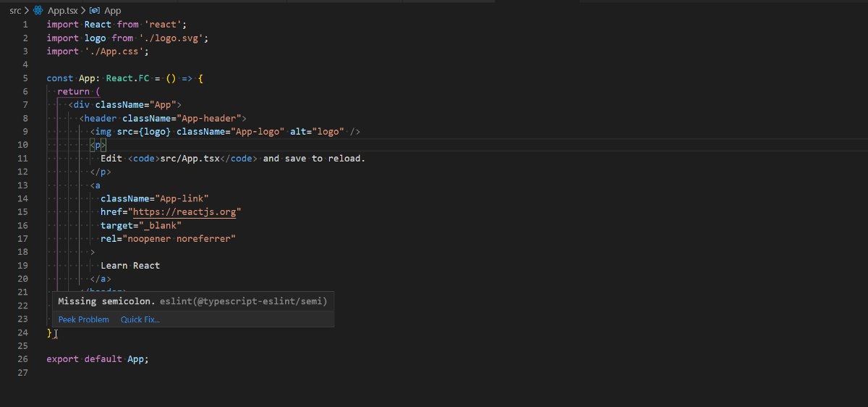Click the opening <p> tag on line 10
Viewport: 868px width, 407px height.
tap(98, 145)
